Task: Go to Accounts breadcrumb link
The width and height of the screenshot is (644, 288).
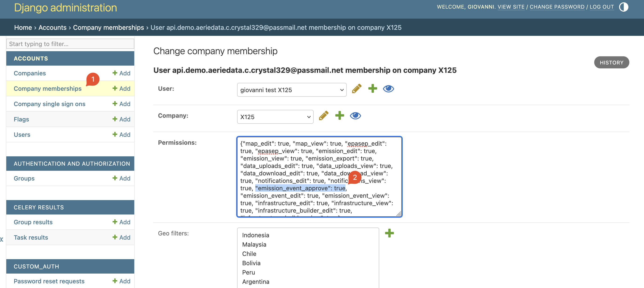Action: coord(52,27)
